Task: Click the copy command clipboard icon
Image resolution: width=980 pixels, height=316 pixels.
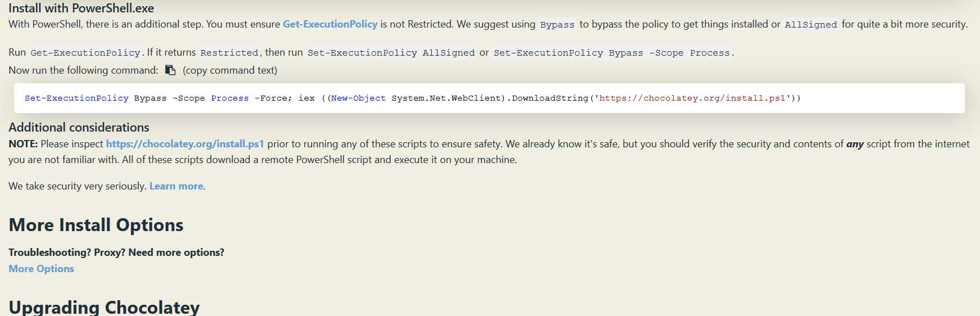Action: [x=170, y=70]
